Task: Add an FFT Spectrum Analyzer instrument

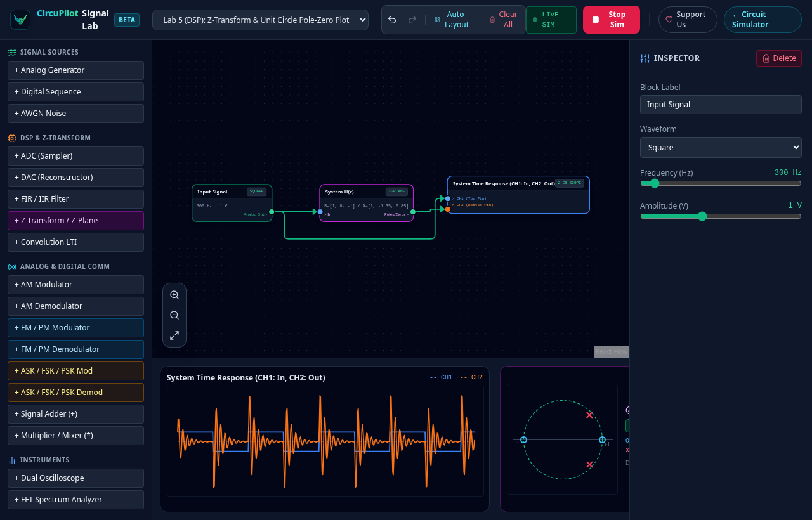Action: tap(75, 500)
